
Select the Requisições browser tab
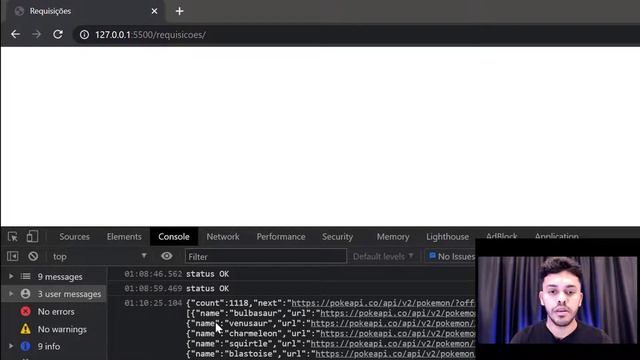[86, 11]
